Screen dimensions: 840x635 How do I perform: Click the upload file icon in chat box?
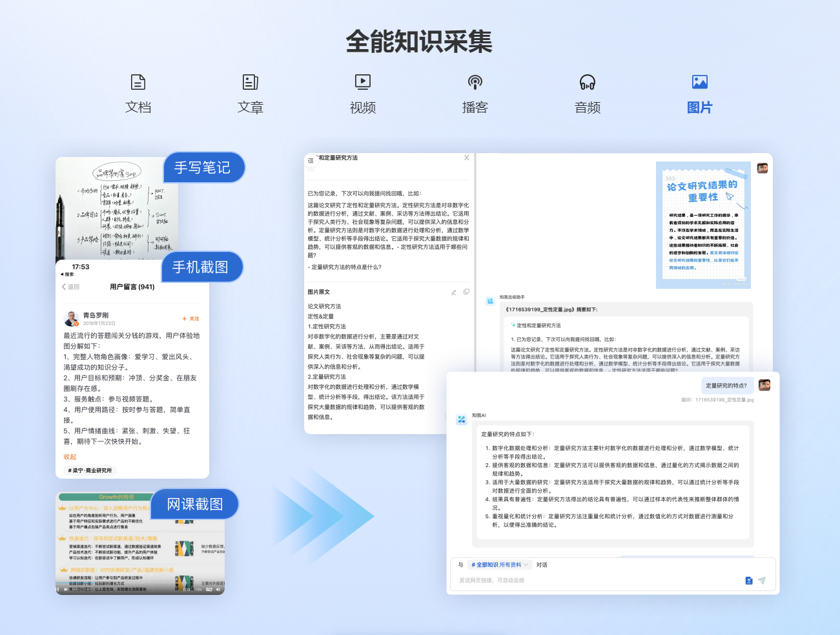click(749, 581)
